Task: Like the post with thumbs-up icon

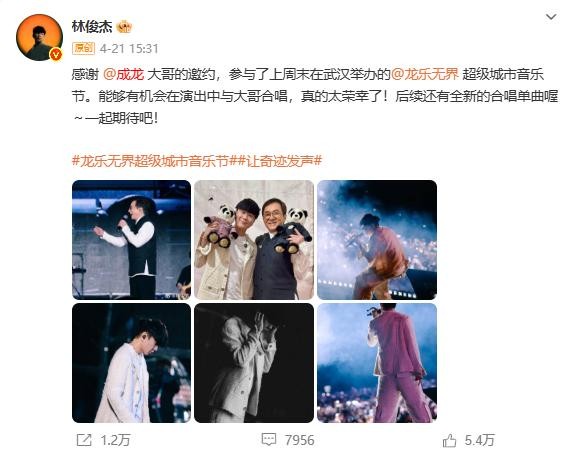Action: pos(450,440)
